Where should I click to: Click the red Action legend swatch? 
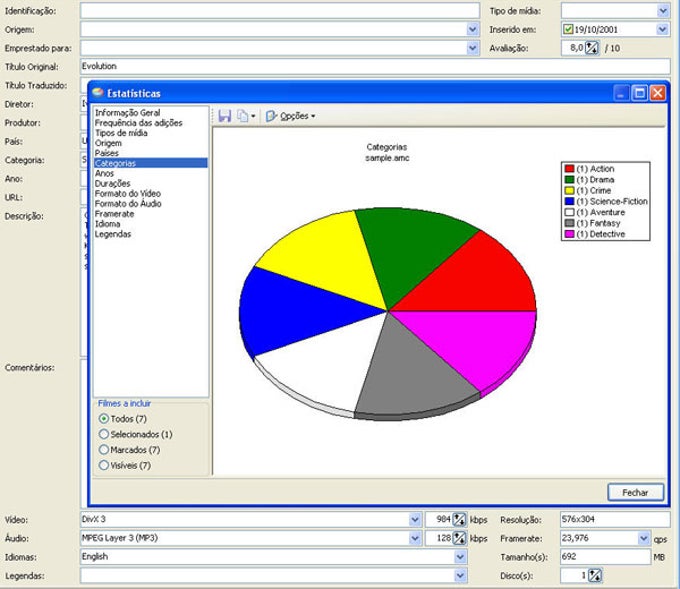tap(569, 168)
